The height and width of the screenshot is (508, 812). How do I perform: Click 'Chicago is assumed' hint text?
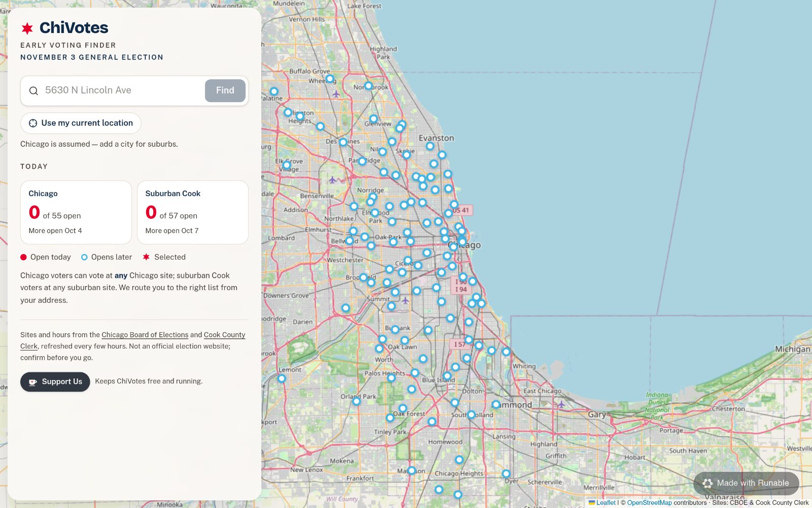pos(99,144)
